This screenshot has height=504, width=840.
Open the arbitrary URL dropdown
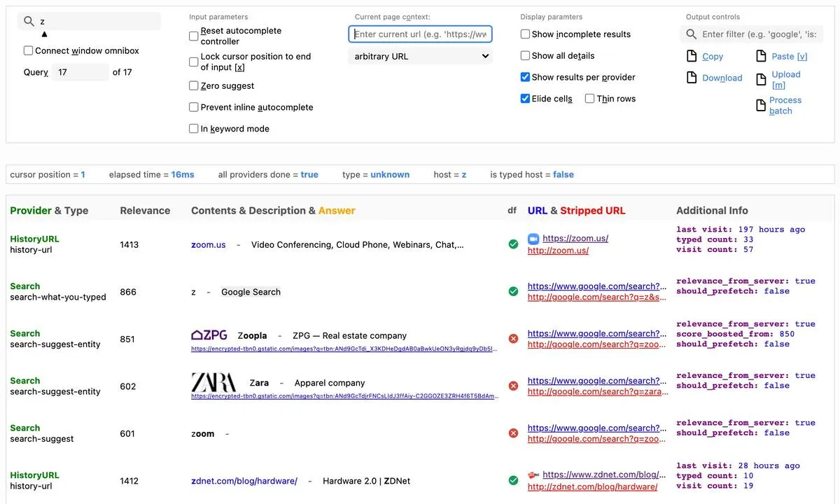click(420, 56)
